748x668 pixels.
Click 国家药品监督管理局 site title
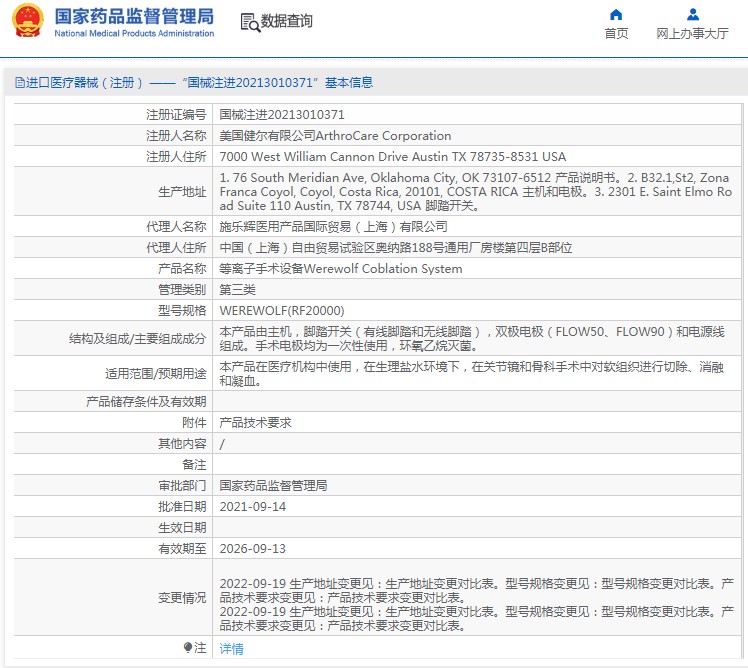[134, 16]
